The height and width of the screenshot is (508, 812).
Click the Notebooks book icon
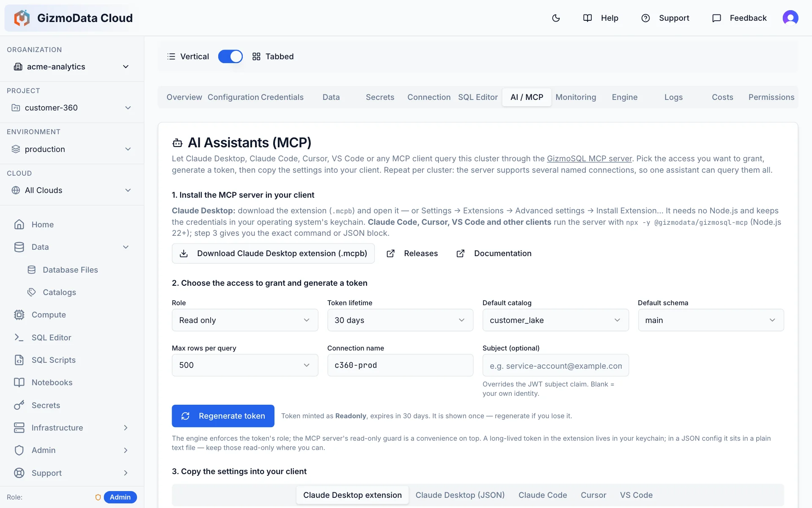coord(19,382)
